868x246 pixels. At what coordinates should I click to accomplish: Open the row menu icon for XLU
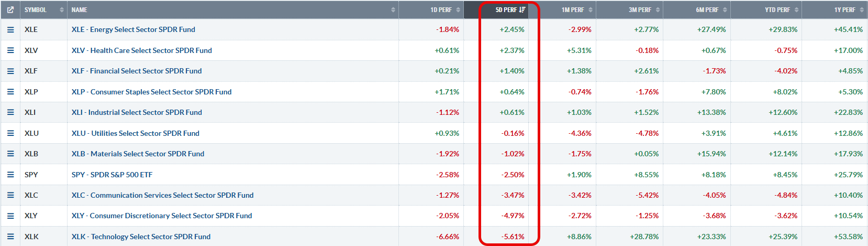[10, 133]
